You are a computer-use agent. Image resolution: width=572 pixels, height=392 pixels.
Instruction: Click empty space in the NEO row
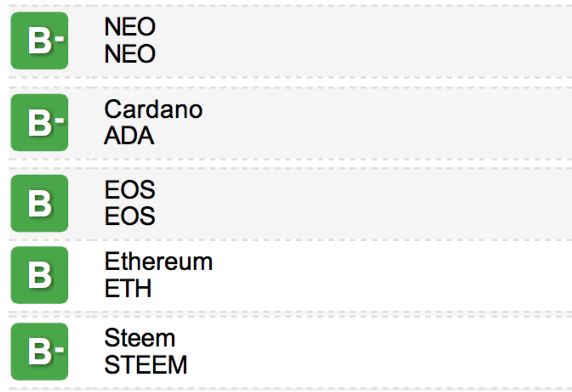click(368, 41)
